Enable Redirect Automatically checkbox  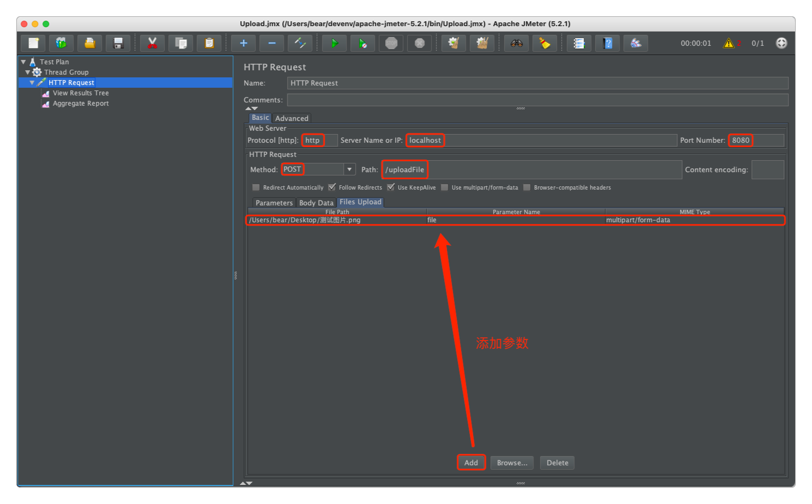(x=256, y=187)
